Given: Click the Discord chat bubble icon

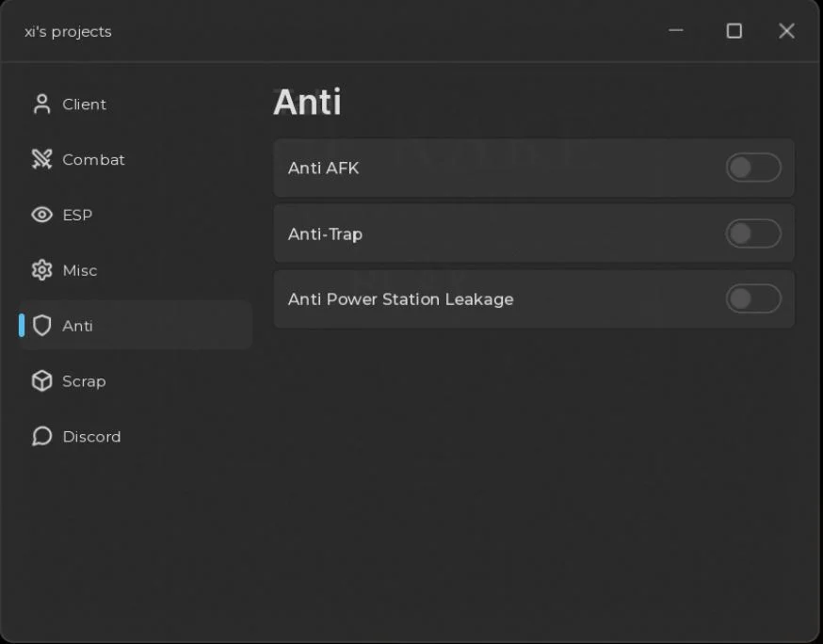Looking at the screenshot, I should (42, 436).
